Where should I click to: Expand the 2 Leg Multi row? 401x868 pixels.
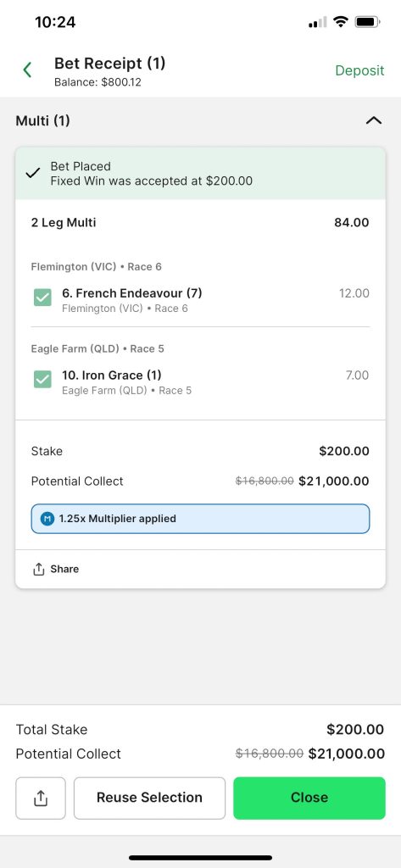click(x=200, y=223)
